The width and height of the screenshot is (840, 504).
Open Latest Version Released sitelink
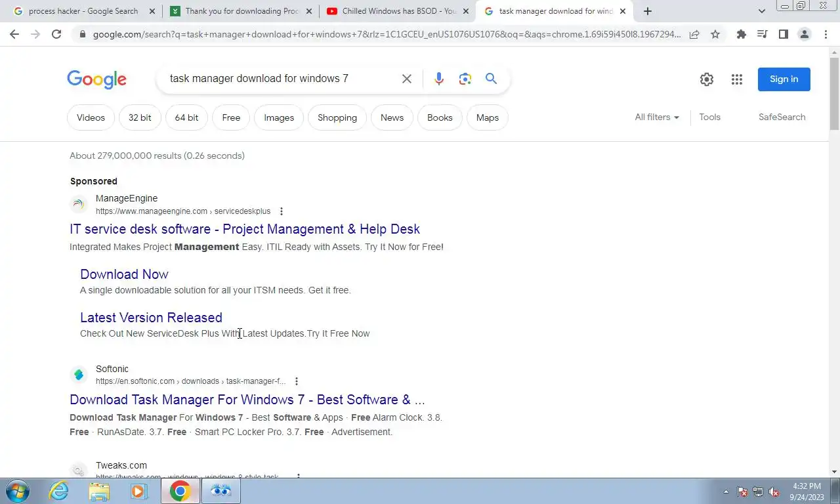pyautogui.click(x=151, y=318)
